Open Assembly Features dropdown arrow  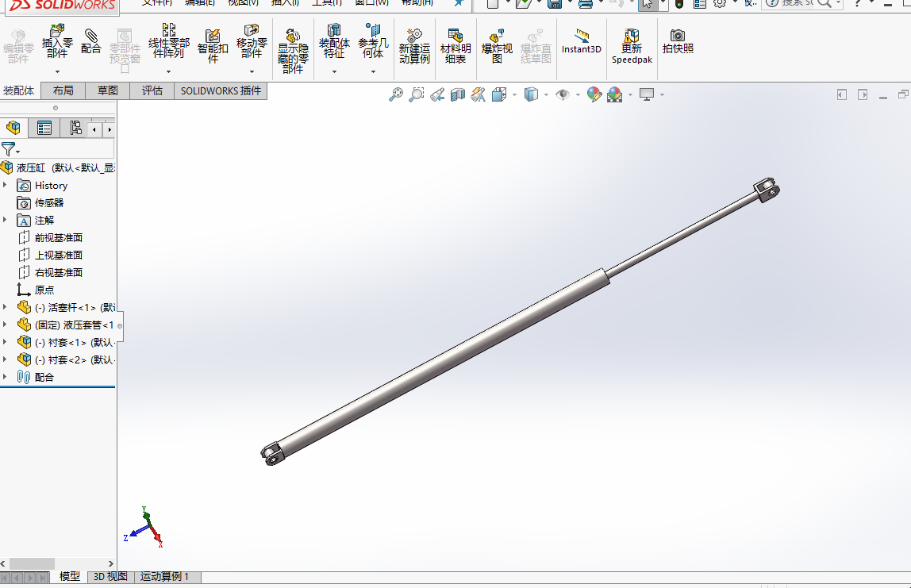334,71
